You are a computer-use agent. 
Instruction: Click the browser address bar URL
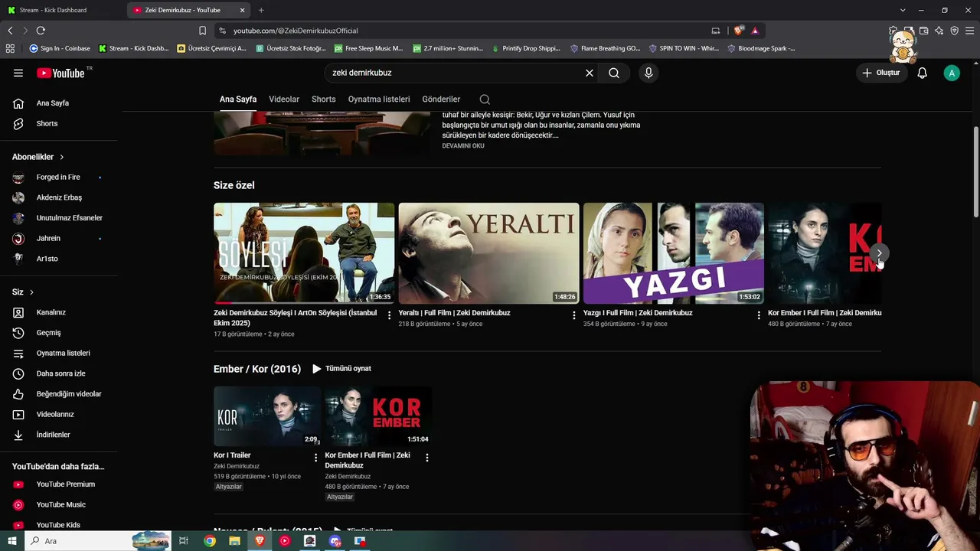tap(296, 31)
